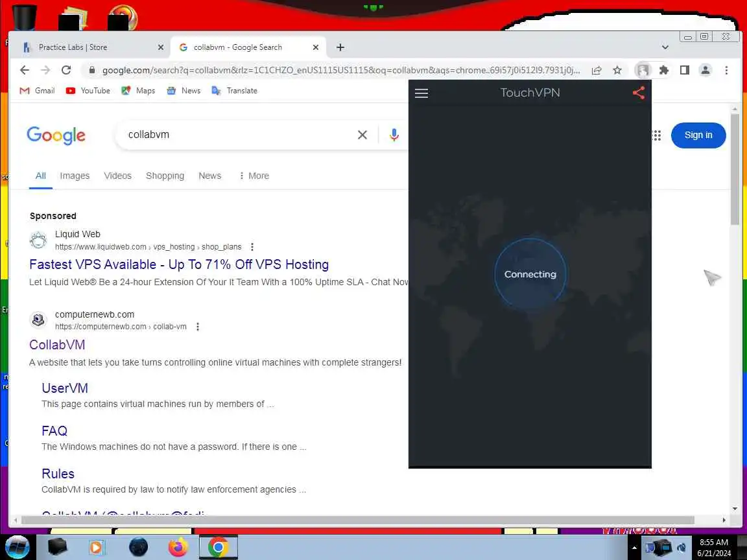Open the media player taskbar icon
Screen dimensions: 747x560
click(x=96, y=547)
